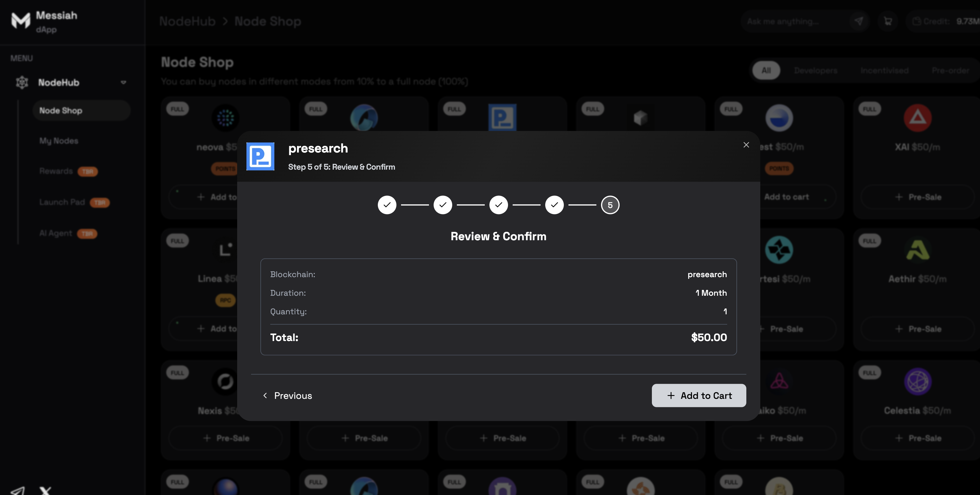
Task: Close the presearch review dialog
Action: 746,145
